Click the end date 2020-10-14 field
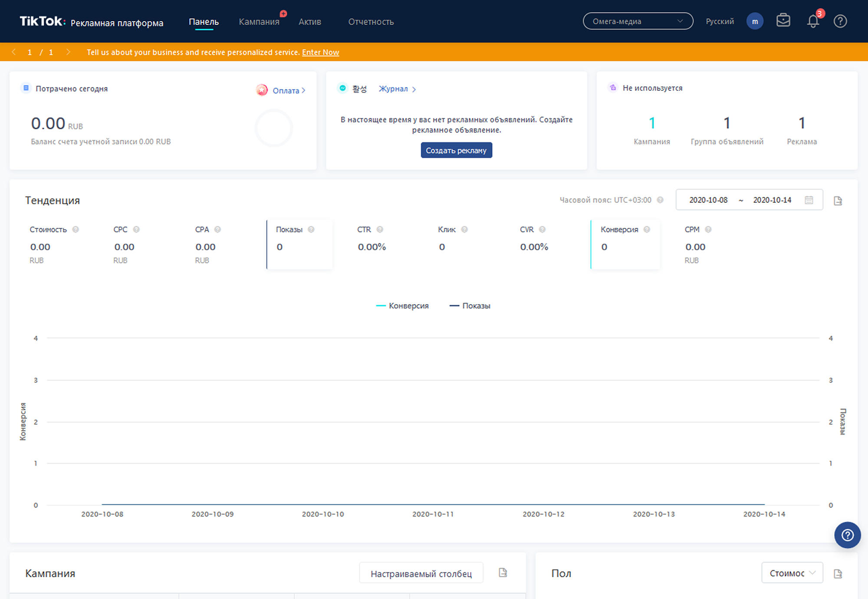 pyautogui.click(x=772, y=200)
